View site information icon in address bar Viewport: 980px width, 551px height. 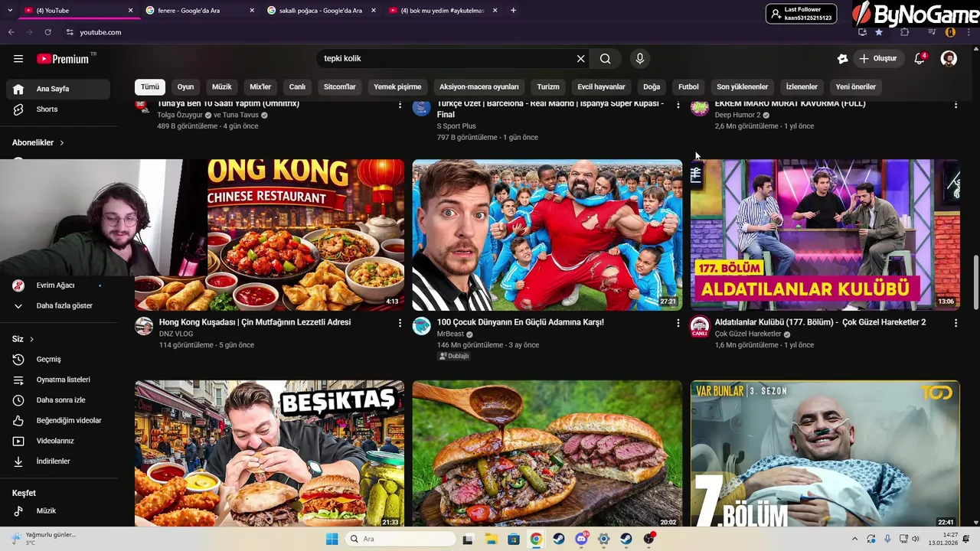(x=70, y=32)
